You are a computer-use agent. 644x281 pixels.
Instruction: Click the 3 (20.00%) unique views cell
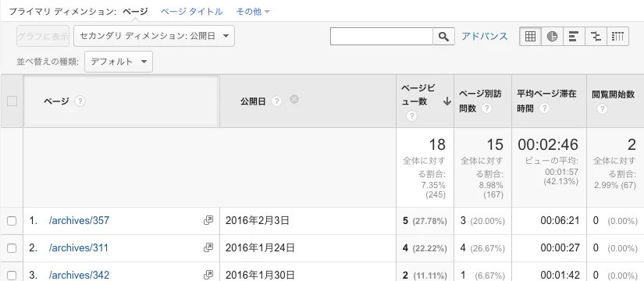click(x=482, y=221)
